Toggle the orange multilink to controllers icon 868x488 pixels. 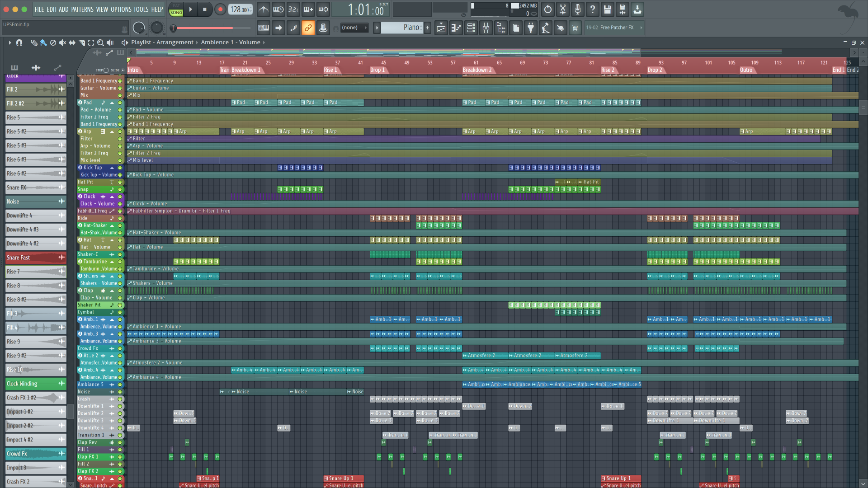click(308, 28)
